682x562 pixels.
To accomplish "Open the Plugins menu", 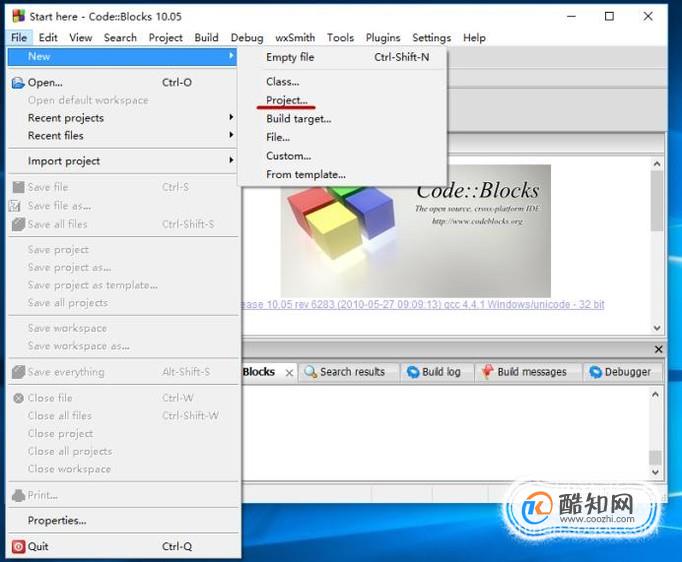I will [x=383, y=38].
